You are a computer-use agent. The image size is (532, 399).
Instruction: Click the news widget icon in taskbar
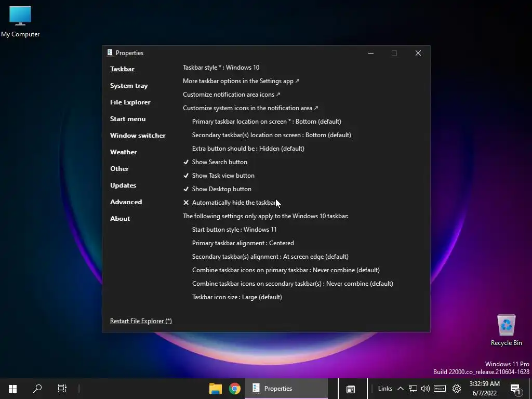coord(351,389)
